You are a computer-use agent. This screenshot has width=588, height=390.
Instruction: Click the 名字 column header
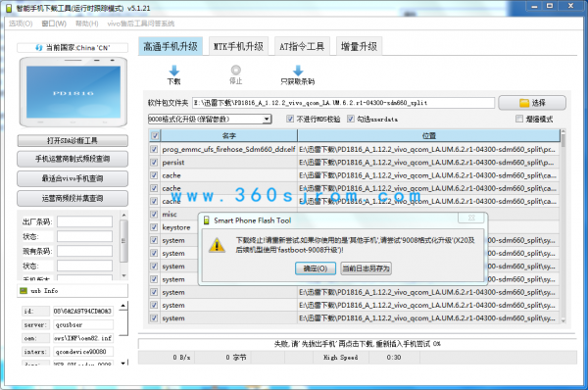229,136
